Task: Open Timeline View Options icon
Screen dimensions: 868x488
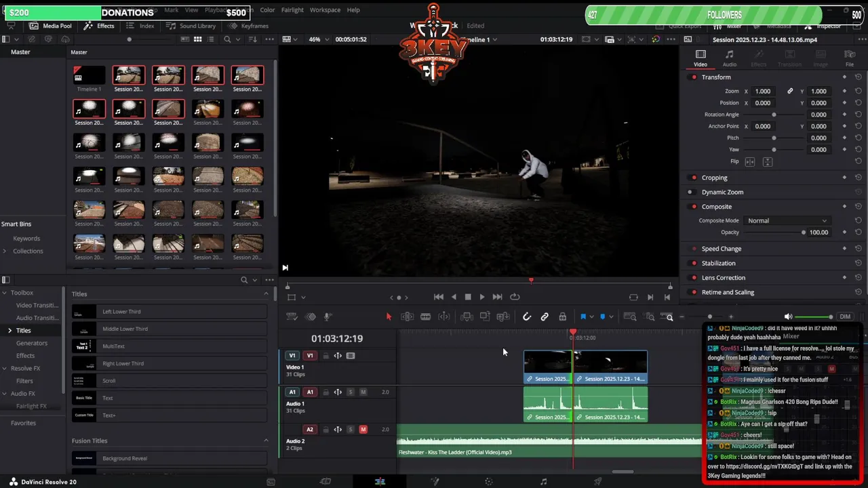Action: [x=292, y=317]
